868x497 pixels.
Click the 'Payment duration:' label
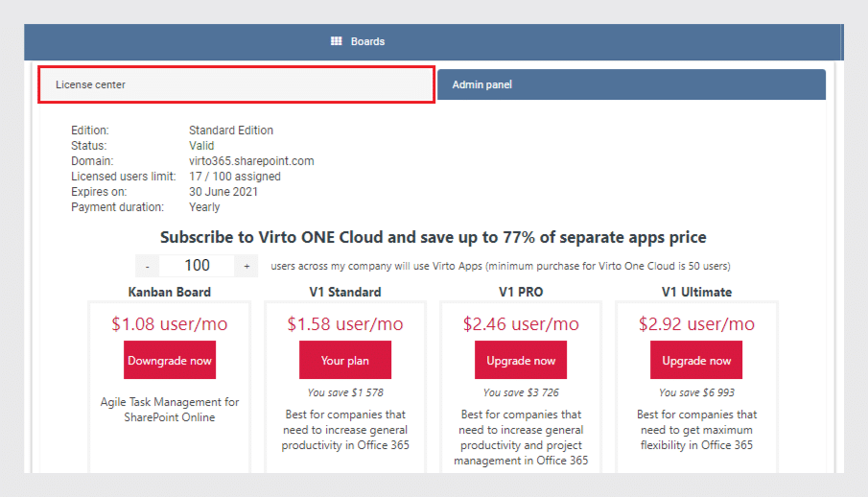tap(117, 207)
